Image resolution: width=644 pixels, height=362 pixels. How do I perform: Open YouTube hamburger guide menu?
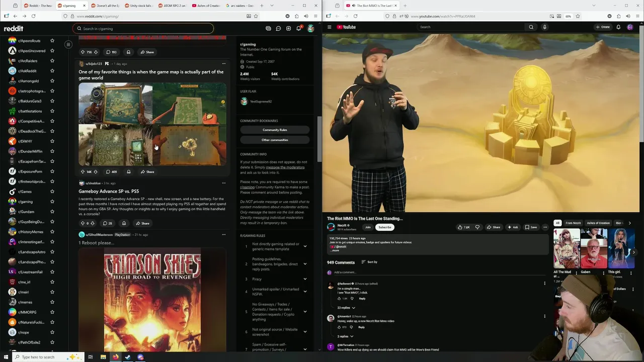click(330, 27)
